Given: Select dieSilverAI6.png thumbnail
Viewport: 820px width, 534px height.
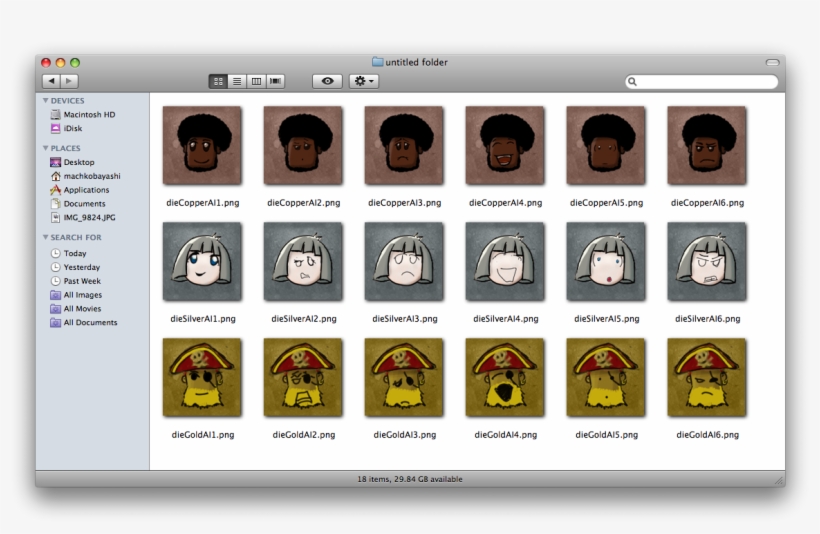Looking at the screenshot, I should [x=707, y=262].
